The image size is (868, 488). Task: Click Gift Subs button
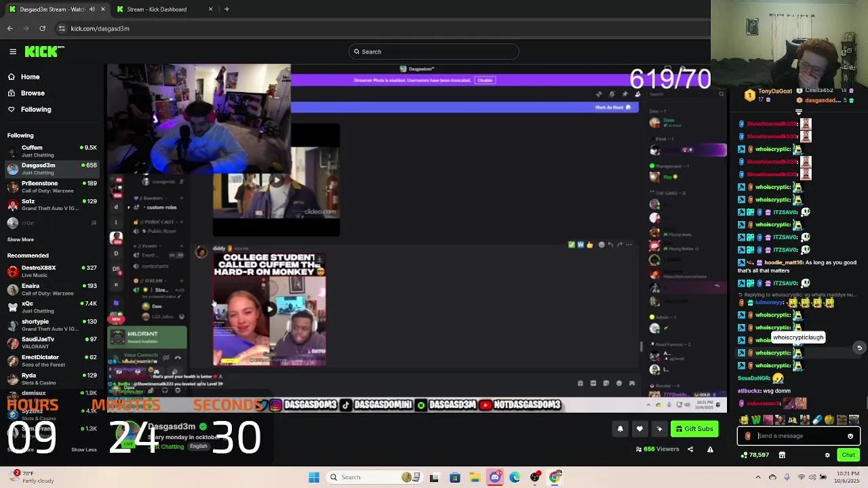(x=694, y=428)
